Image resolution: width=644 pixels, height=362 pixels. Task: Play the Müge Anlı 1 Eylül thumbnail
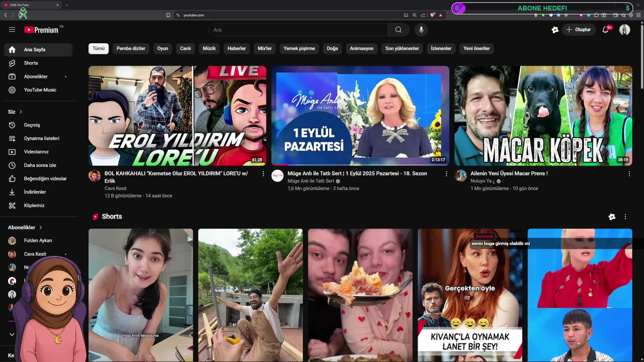coord(360,116)
